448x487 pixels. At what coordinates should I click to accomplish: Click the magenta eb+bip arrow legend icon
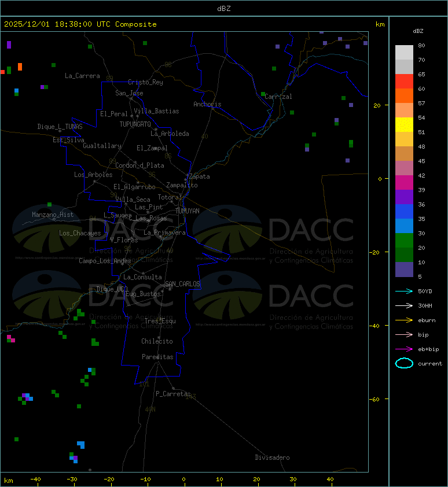tap(404, 349)
